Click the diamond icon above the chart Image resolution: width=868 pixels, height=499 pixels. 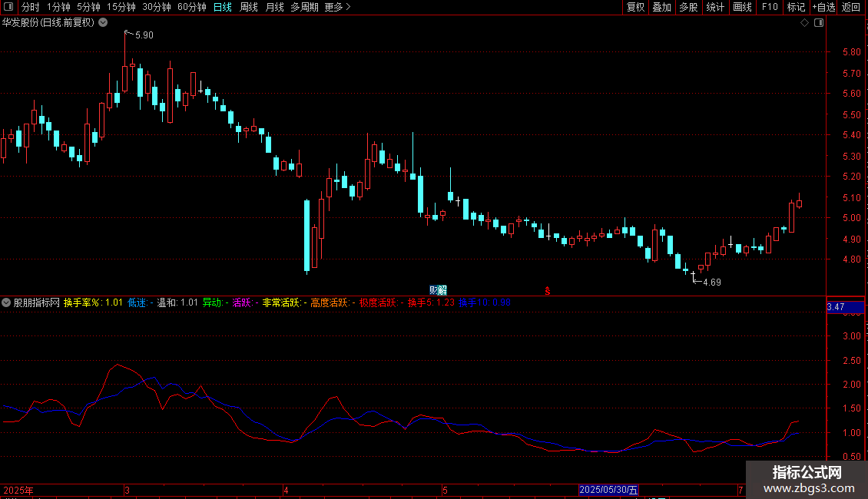[805, 23]
